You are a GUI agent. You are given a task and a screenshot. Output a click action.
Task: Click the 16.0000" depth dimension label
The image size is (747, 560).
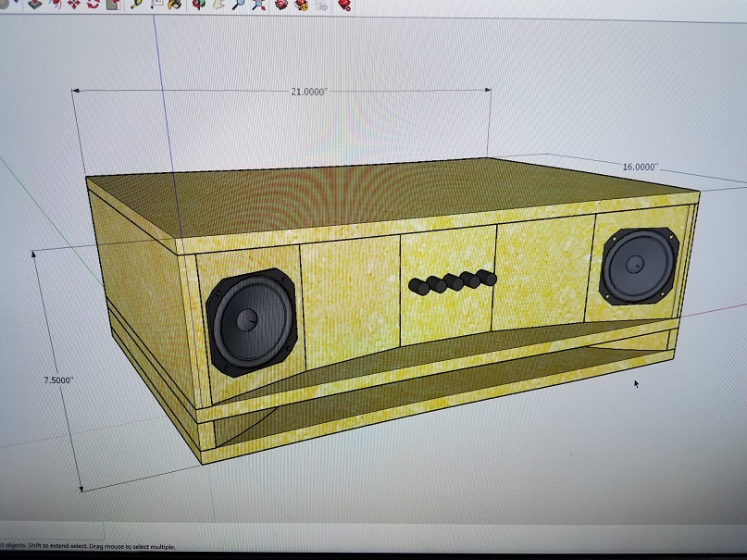[640, 167]
